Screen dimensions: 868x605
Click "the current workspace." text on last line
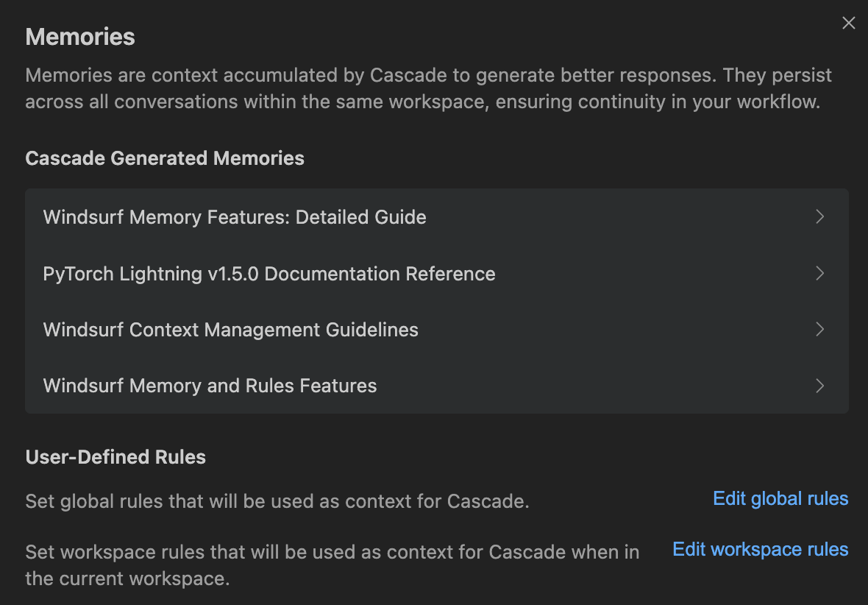[127, 579]
